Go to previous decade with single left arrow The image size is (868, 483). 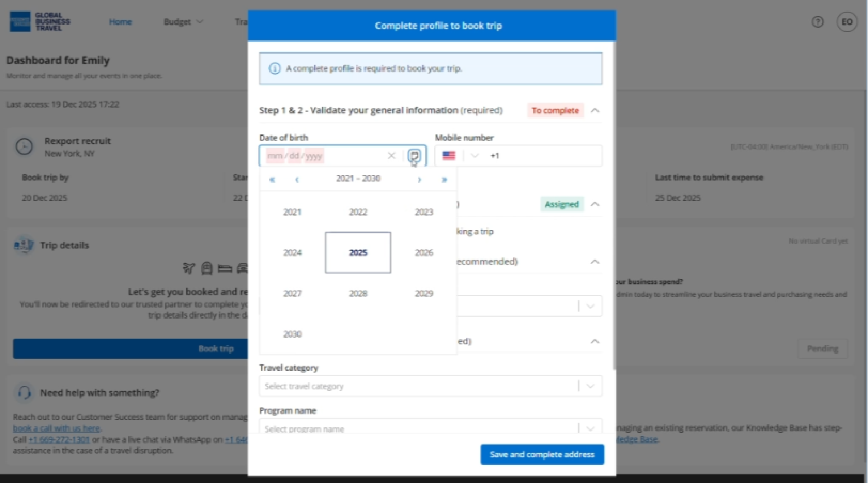297,179
